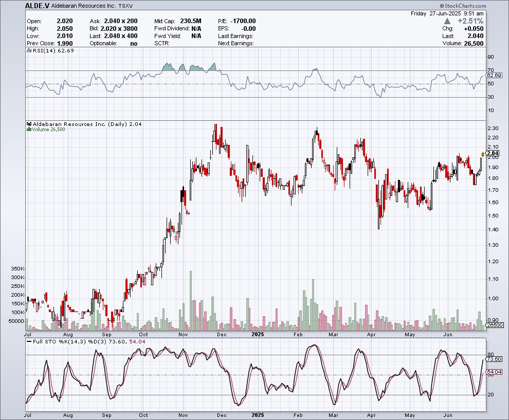Viewport: 509px width, 420px height.
Task: Click the 70 level on RSI axis
Action: [x=490, y=70]
